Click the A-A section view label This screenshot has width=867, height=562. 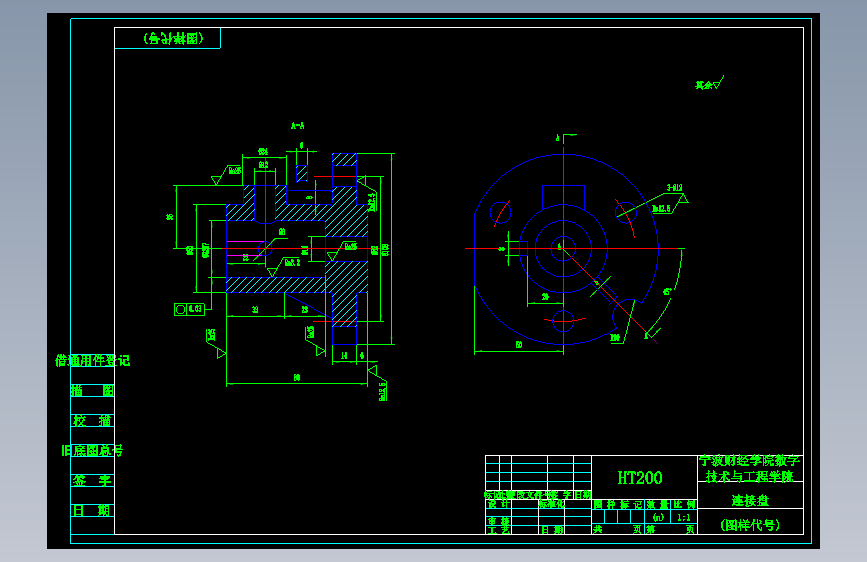click(x=297, y=126)
